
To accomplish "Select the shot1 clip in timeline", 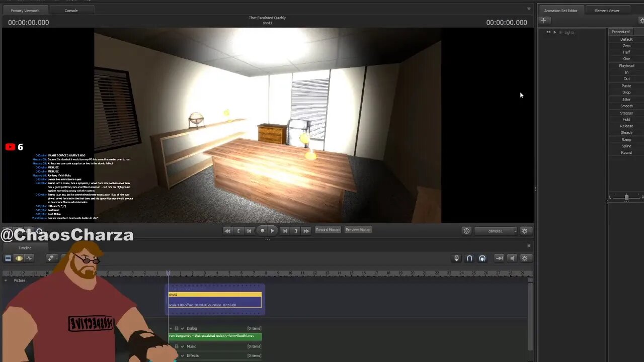I will coord(215,300).
